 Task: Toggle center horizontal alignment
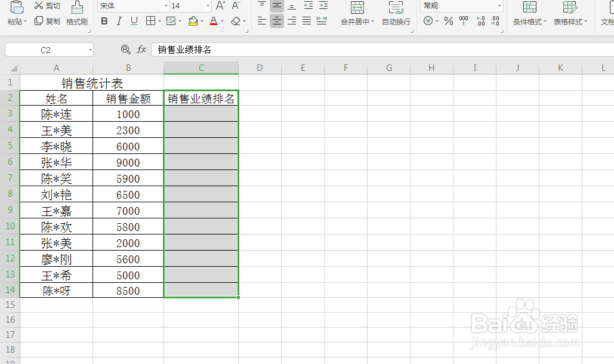(277, 21)
